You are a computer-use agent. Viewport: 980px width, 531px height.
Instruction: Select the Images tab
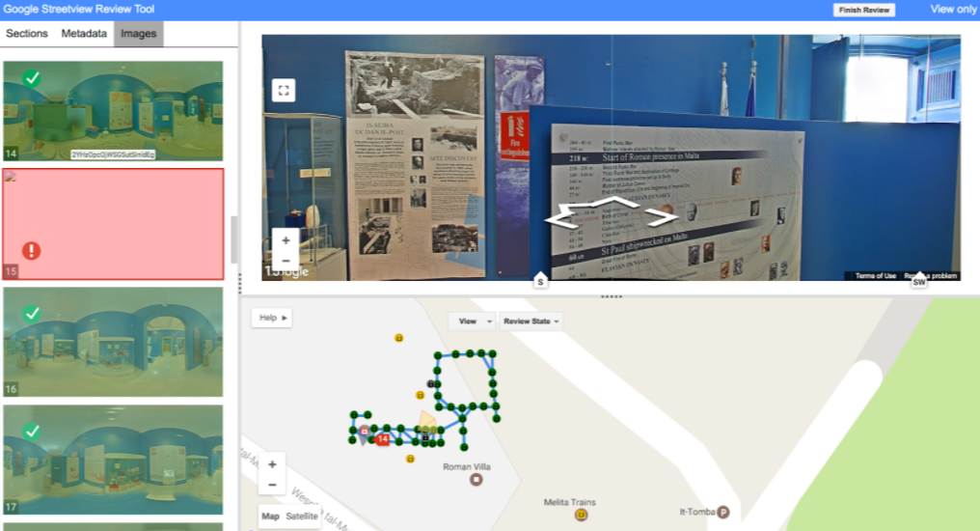tap(138, 34)
